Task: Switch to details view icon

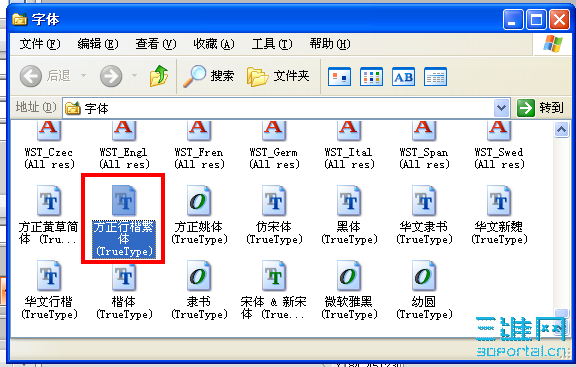Action: pos(435,76)
